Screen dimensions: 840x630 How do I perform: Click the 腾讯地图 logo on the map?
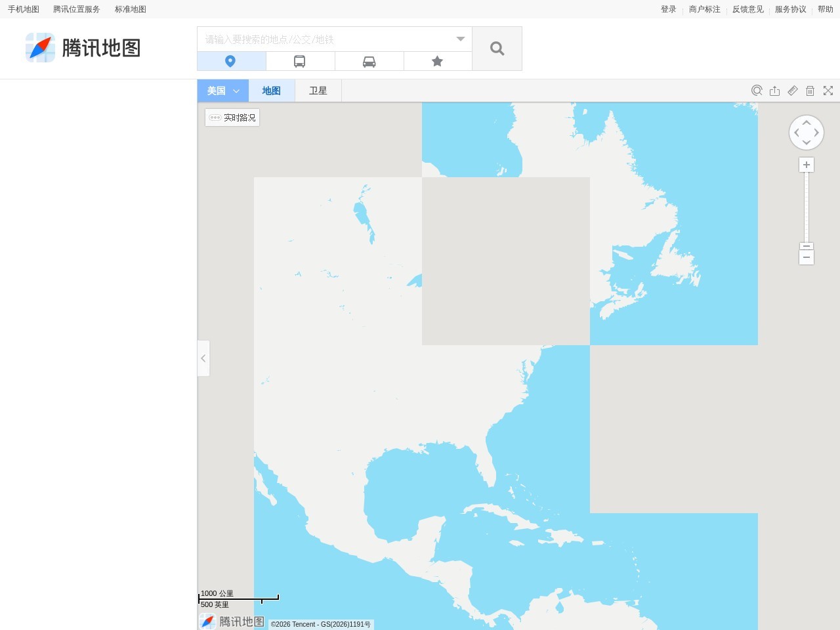click(232, 621)
